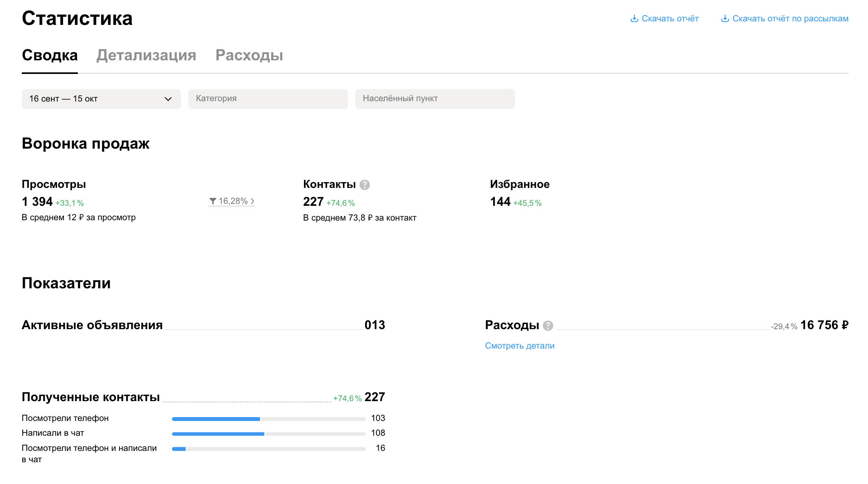Switch to the Детализация tab
This screenshot has width=868, height=484.
[x=146, y=55]
